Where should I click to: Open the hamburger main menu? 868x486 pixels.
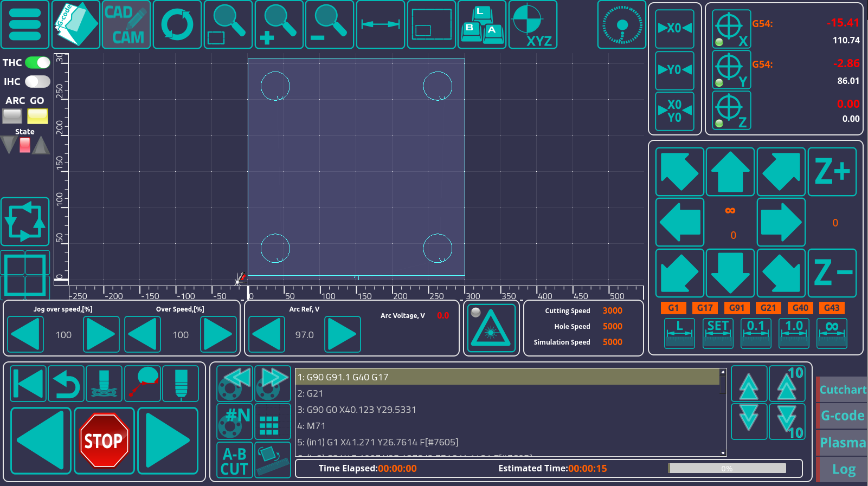coord(25,25)
